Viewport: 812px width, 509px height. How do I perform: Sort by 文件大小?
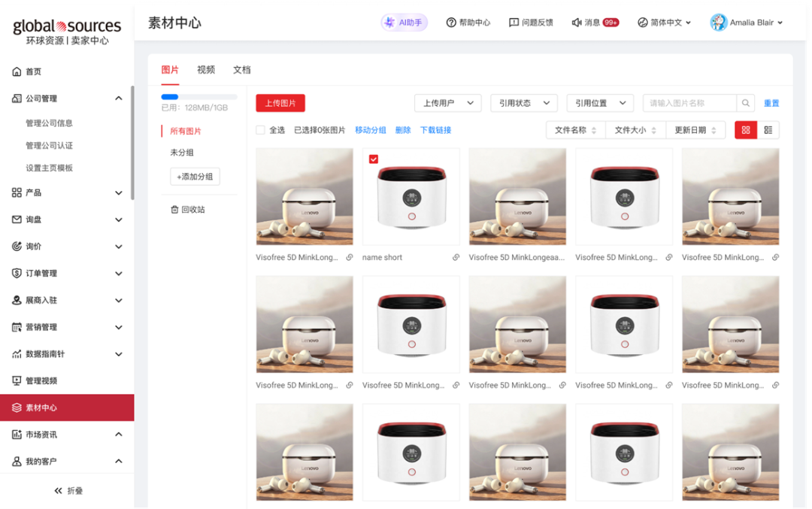click(x=636, y=130)
